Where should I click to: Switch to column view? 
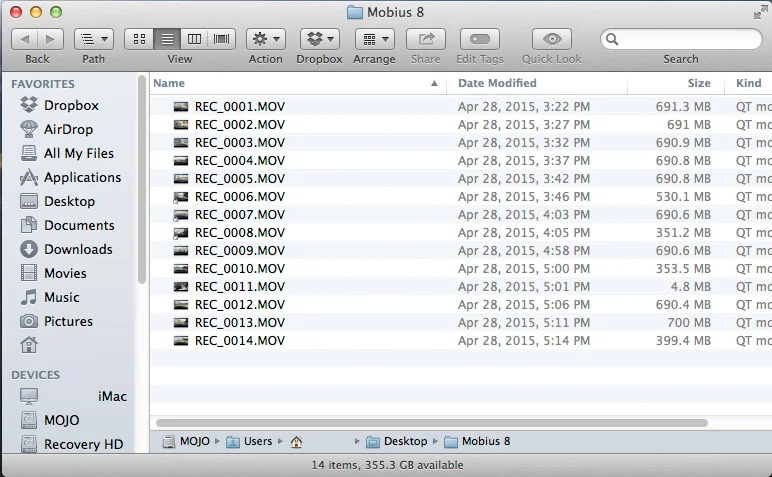194,39
